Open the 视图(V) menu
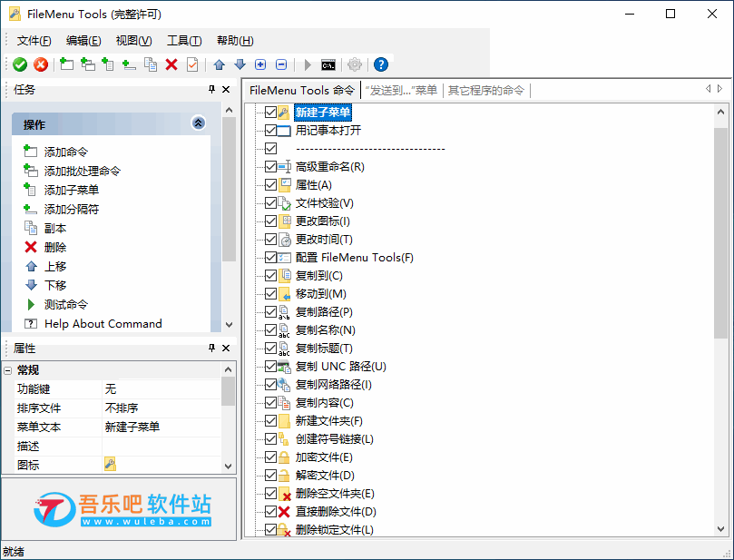This screenshot has width=734, height=560. (x=134, y=41)
